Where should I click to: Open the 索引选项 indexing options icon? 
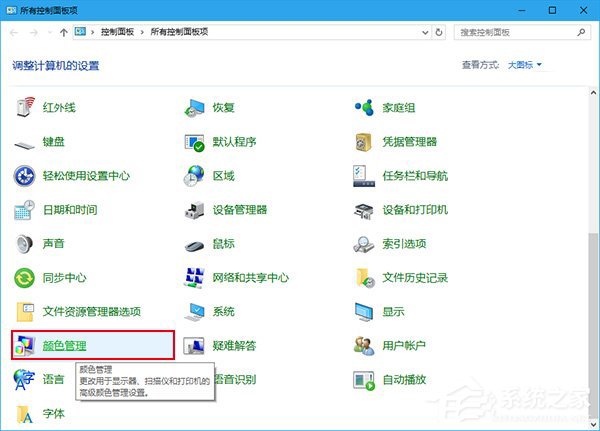click(x=364, y=244)
